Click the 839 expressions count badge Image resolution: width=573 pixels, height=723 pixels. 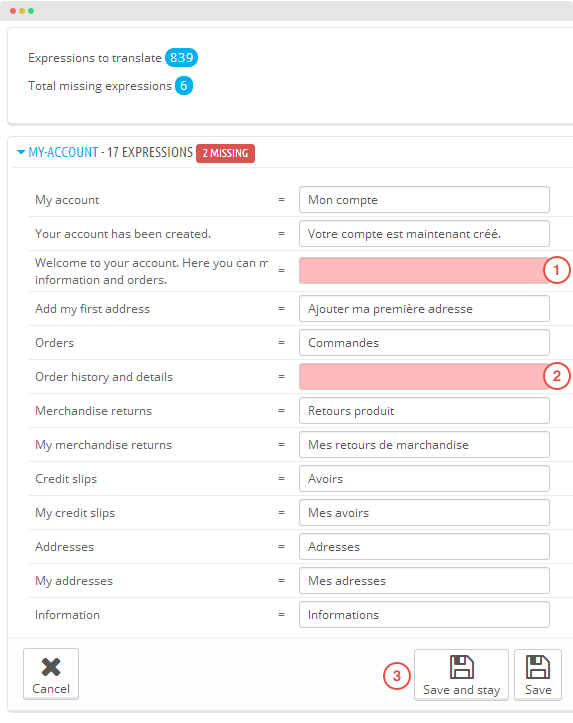(181, 58)
